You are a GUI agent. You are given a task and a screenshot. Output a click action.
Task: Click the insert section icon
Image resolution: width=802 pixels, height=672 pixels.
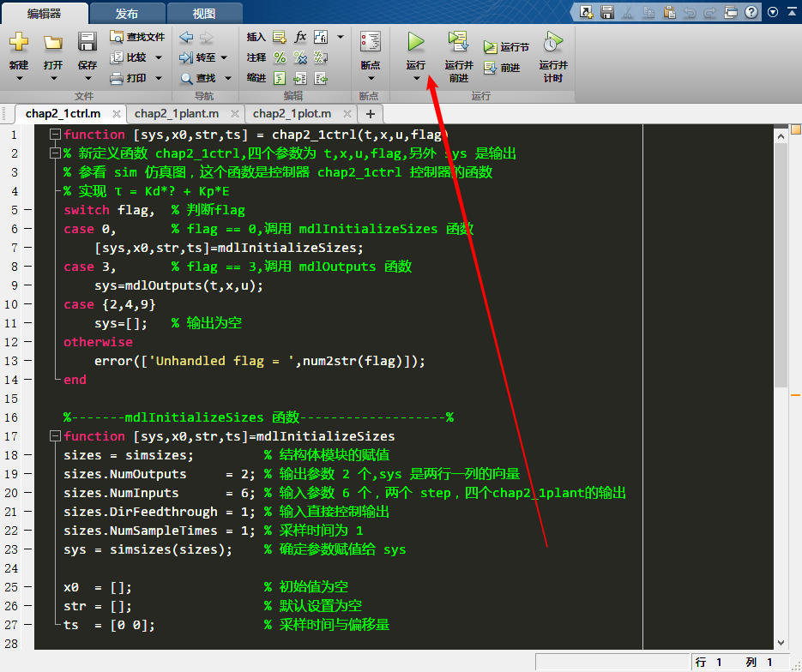(x=280, y=37)
